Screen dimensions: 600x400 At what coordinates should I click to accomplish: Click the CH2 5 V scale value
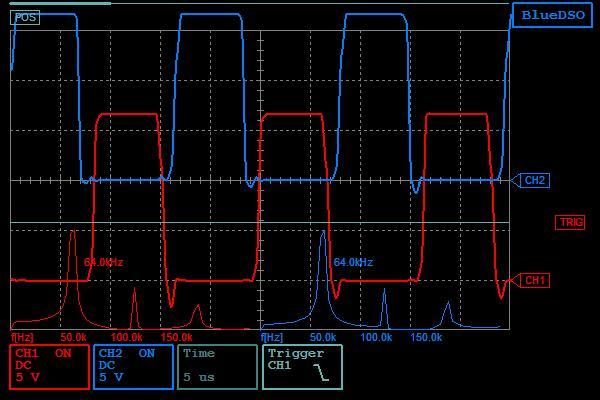[111, 377]
